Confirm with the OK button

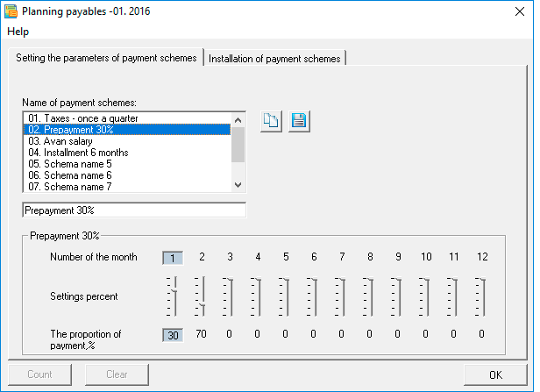click(x=495, y=374)
